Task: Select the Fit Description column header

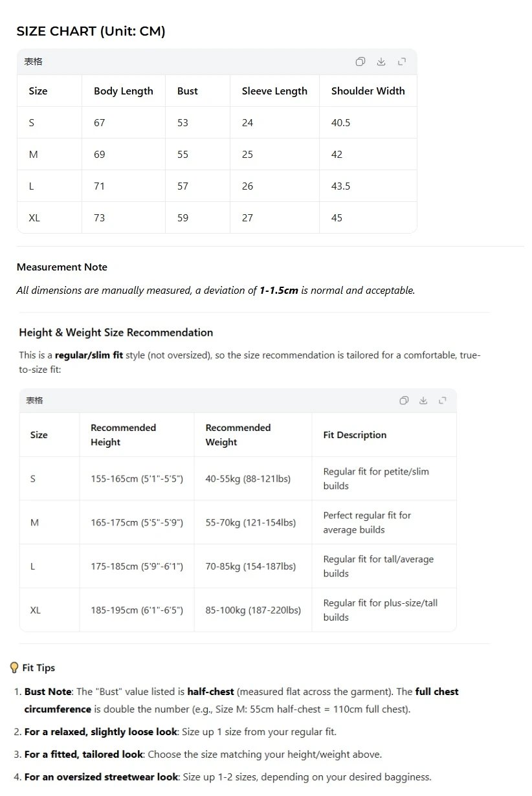Action: coord(384,435)
